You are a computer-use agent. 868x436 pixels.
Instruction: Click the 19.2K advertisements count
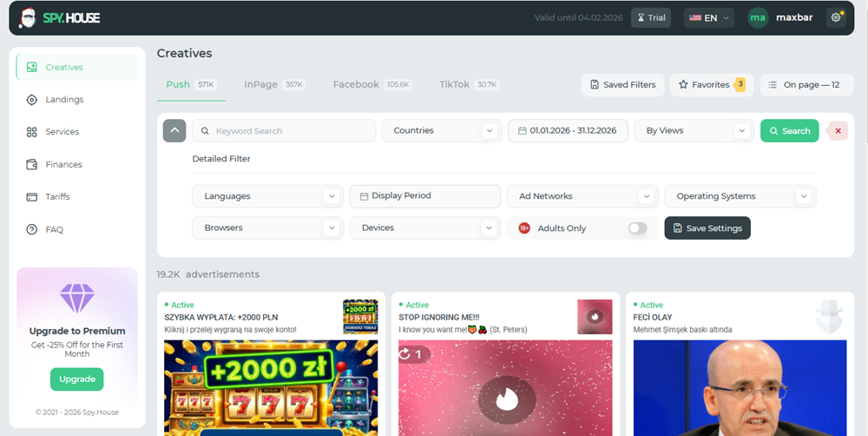[x=208, y=274]
